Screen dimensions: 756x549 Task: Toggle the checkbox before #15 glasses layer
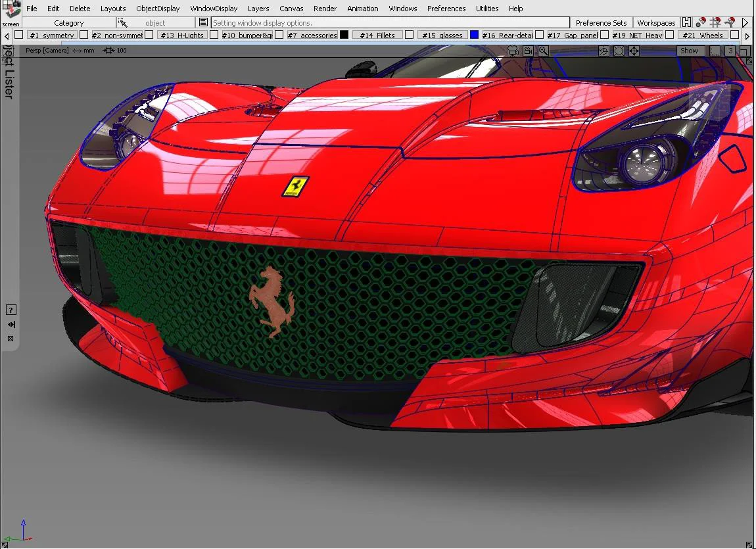click(x=410, y=35)
